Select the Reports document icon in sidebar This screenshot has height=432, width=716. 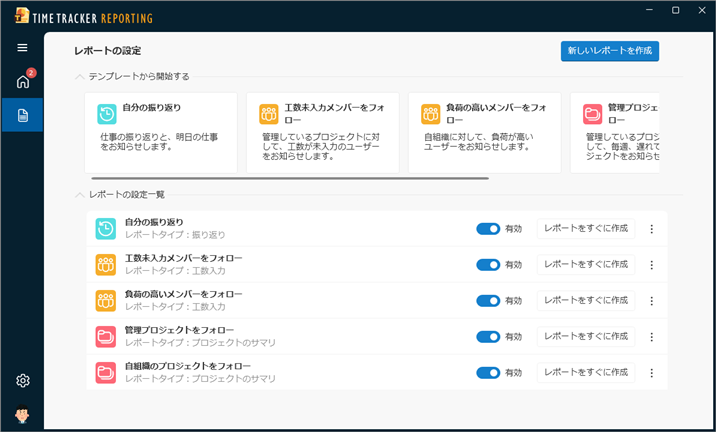pyautogui.click(x=22, y=115)
